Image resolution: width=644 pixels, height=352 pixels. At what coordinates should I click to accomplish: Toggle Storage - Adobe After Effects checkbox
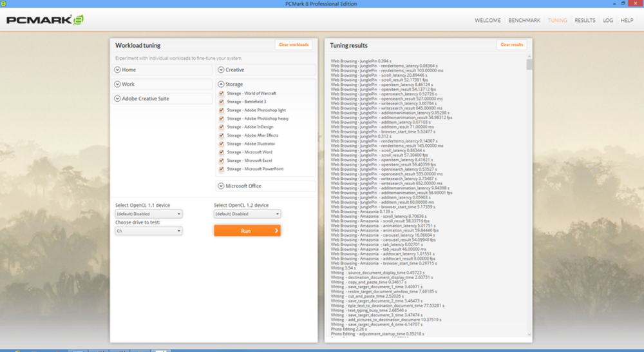(x=222, y=135)
